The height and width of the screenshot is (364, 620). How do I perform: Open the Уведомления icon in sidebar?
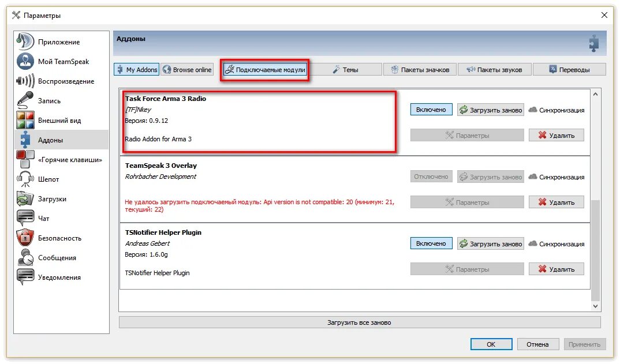tap(25, 277)
